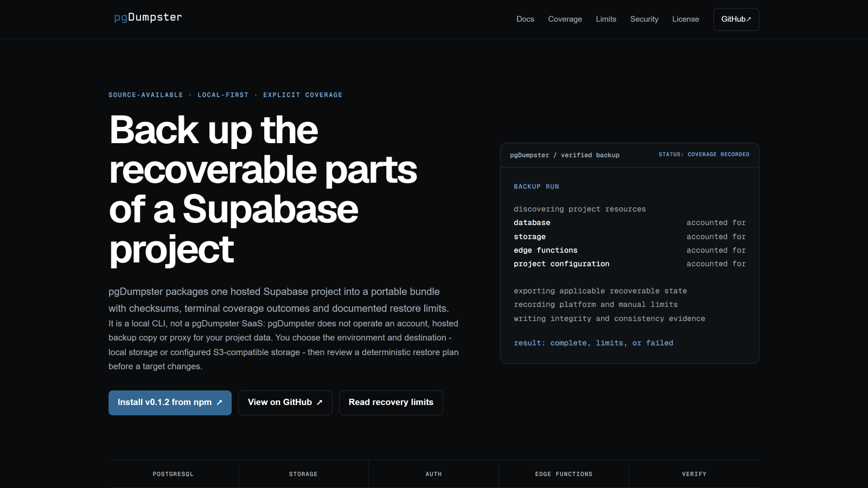This screenshot has width=868, height=488.
Task: Select the Storage tab
Action: point(303,474)
